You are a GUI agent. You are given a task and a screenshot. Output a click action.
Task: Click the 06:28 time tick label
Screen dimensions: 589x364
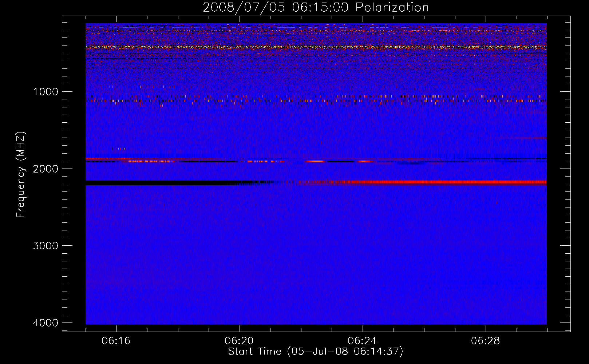(x=485, y=341)
